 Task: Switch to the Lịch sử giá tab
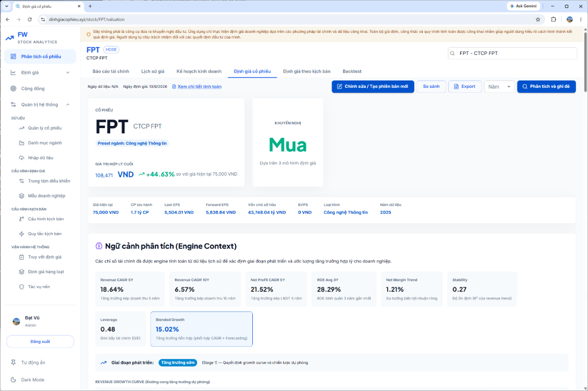(153, 71)
